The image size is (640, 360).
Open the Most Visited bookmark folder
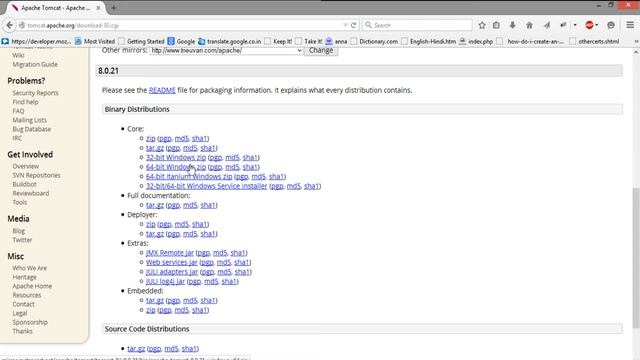point(95,41)
